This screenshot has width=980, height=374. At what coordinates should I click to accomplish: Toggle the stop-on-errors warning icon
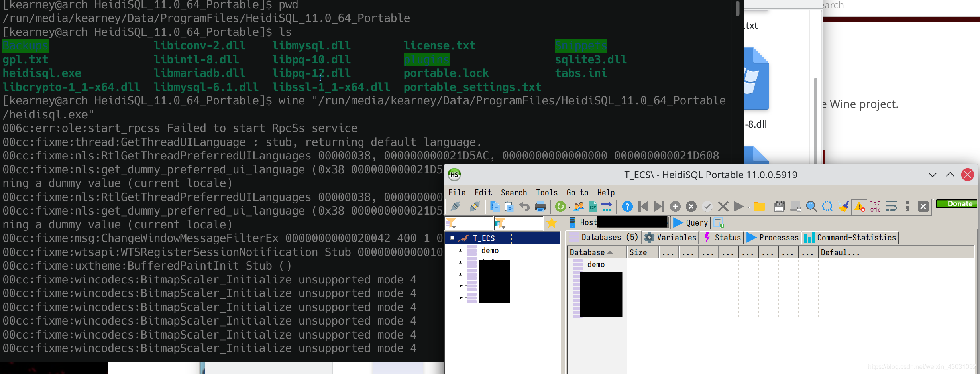860,206
